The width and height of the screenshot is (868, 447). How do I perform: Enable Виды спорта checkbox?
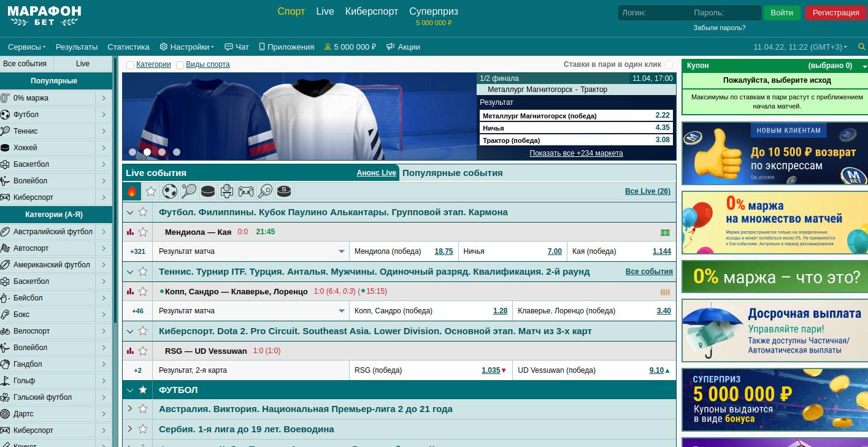click(180, 65)
